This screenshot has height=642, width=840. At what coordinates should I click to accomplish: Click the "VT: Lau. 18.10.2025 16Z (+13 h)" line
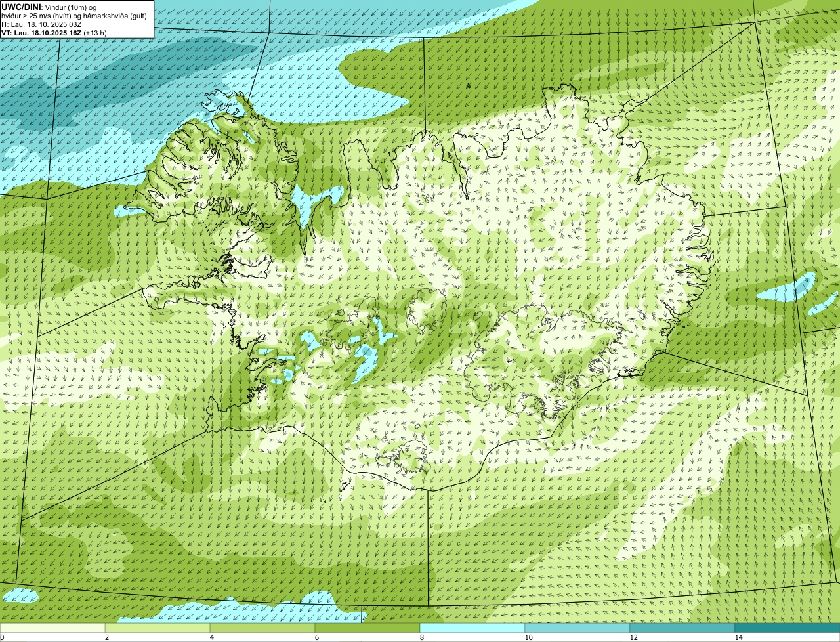pyautogui.click(x=54, y=33)
